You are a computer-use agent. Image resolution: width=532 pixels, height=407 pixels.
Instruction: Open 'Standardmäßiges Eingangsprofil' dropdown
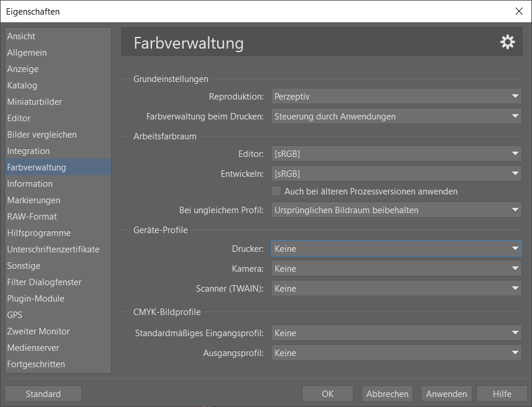click(x=396, y=333)
